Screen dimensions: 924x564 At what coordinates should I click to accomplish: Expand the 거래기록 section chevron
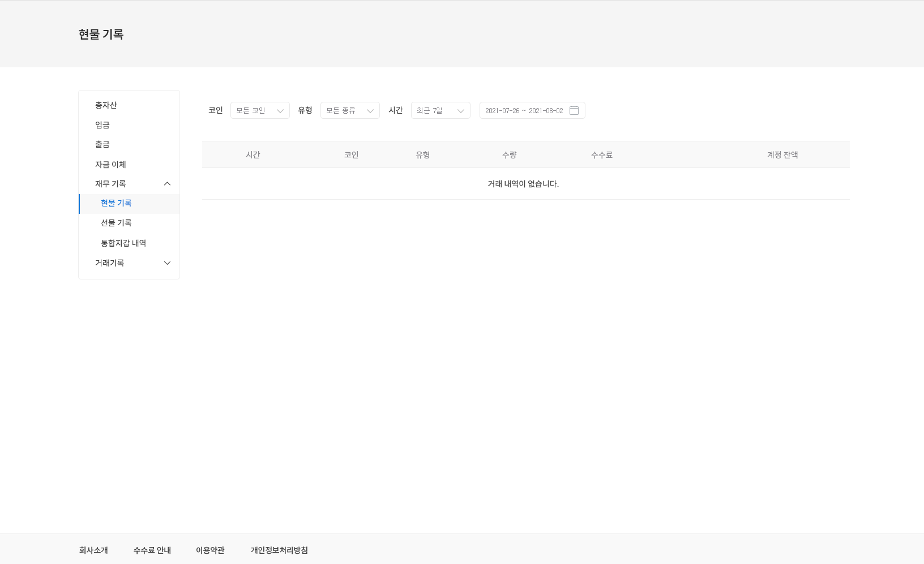[x=167, y=262]
